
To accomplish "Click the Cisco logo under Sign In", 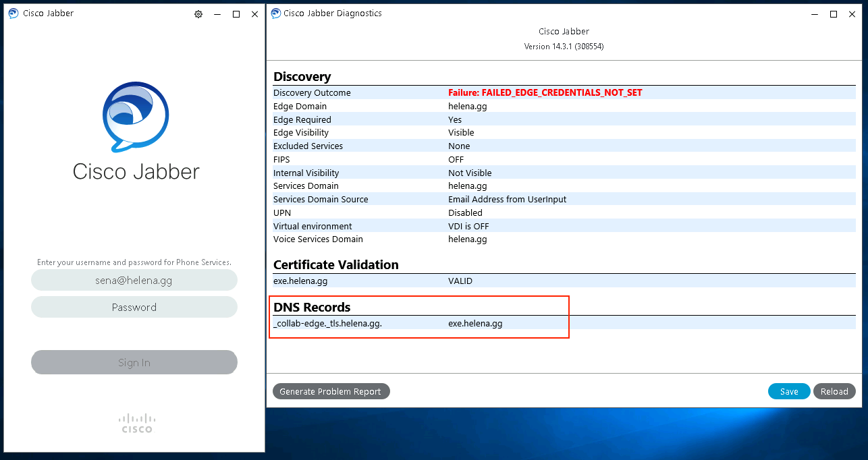I will click(136, 423).
